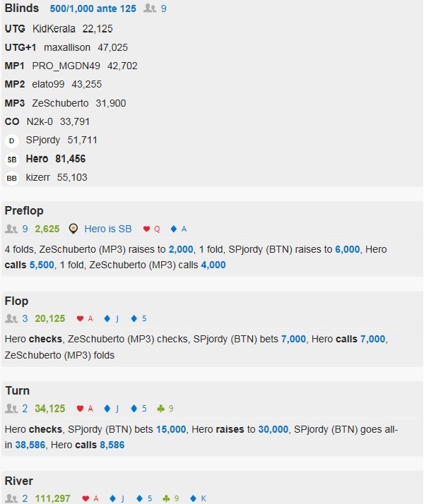This screenshot has height=504, width=424.
Task: Click the river pot size 111,297
Action: pyautogui.click(x=52, y=498)
